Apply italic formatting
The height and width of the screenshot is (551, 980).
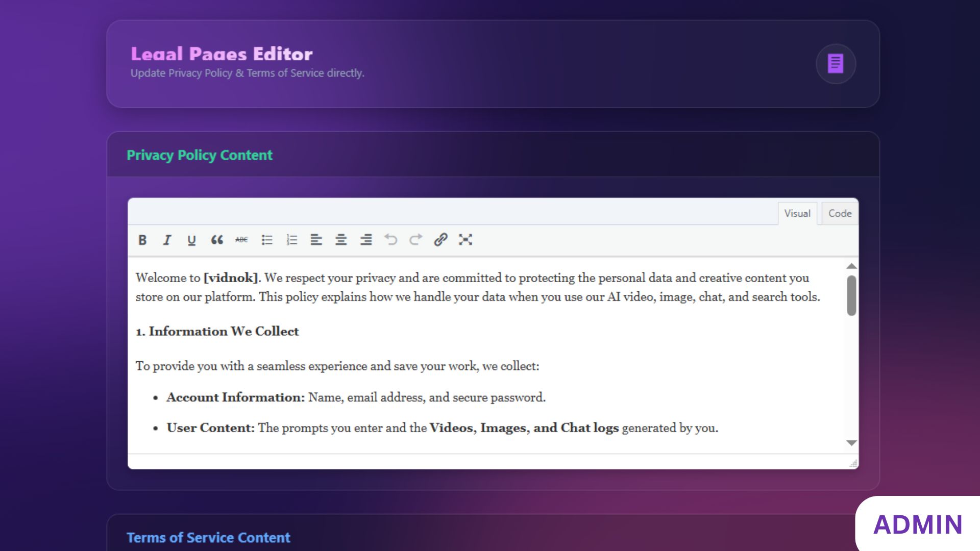[x=167, y=240]
